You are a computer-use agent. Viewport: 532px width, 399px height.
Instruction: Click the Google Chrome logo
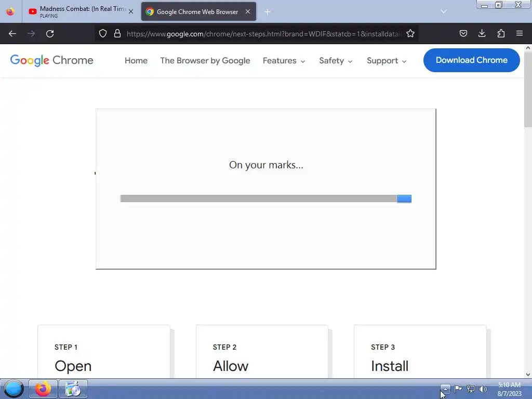pyautogui.click(x=51, y=60)
